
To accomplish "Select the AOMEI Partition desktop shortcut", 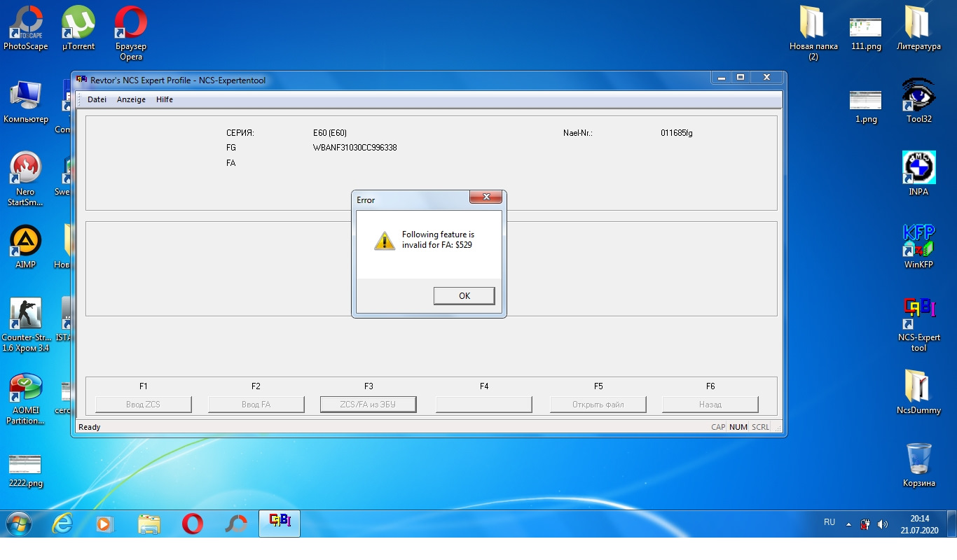I will point(26,399).
